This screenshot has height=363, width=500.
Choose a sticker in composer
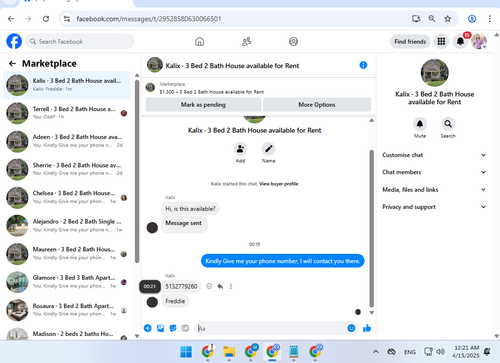click(x=173, y=328)
